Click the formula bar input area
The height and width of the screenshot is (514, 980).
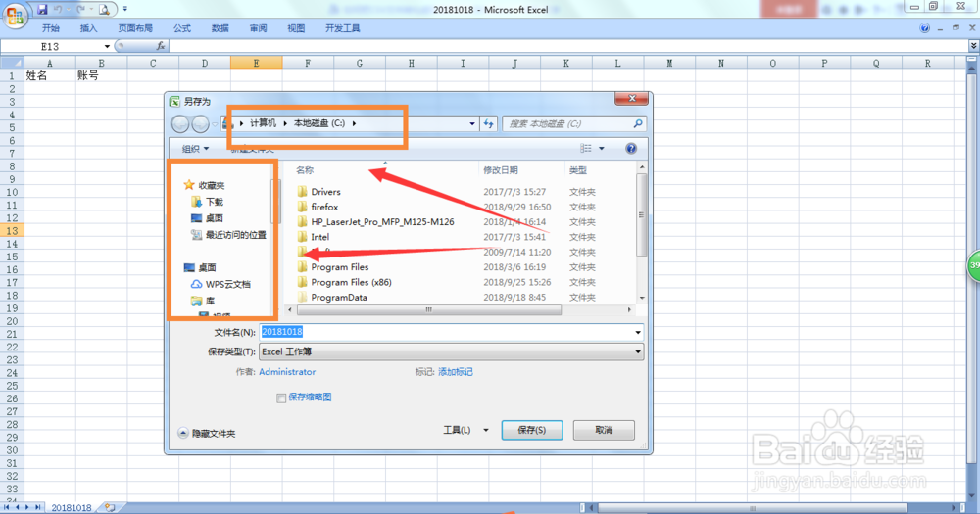pos(567,46)
